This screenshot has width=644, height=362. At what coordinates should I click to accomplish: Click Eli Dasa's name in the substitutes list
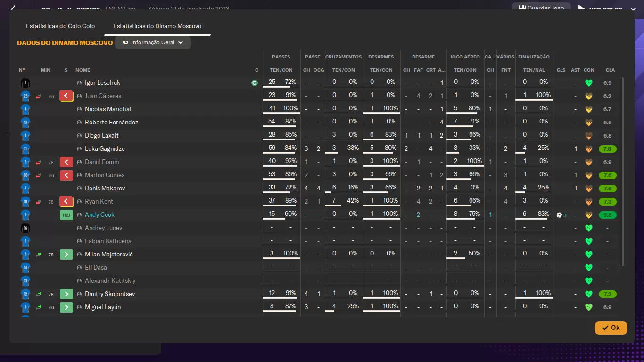click(x=96, y=268)
